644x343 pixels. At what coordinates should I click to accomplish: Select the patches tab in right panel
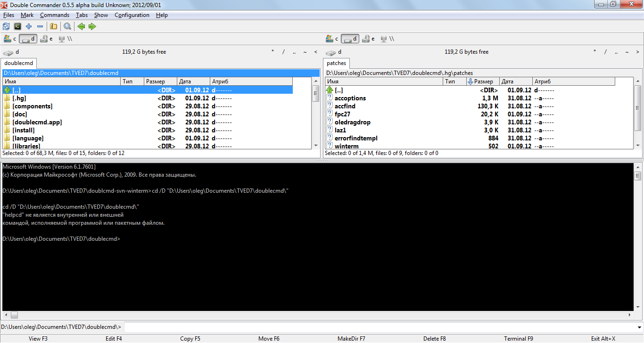[336, 63]
